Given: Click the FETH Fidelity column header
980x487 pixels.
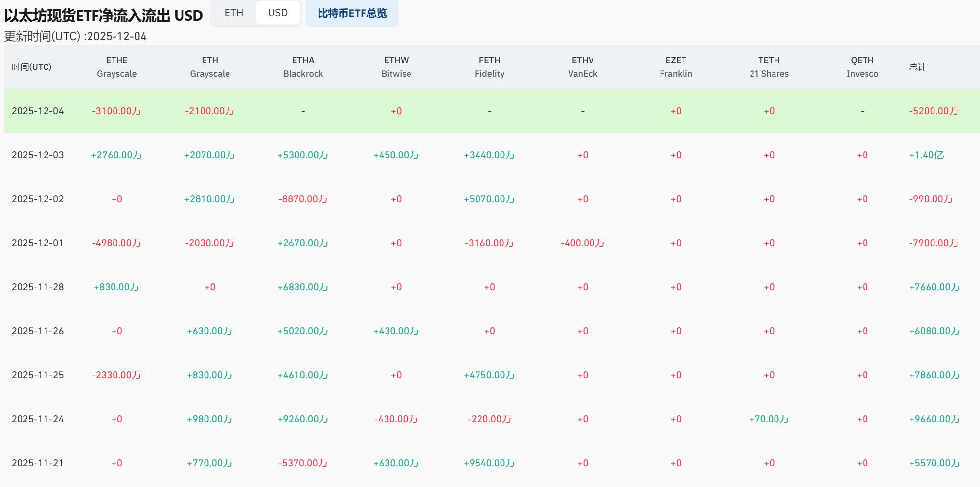Looking at the screenshot, I should coord(490,67).
